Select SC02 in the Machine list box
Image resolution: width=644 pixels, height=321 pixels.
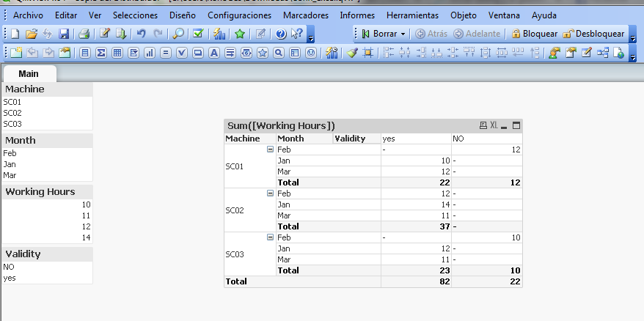click(12, 113)
